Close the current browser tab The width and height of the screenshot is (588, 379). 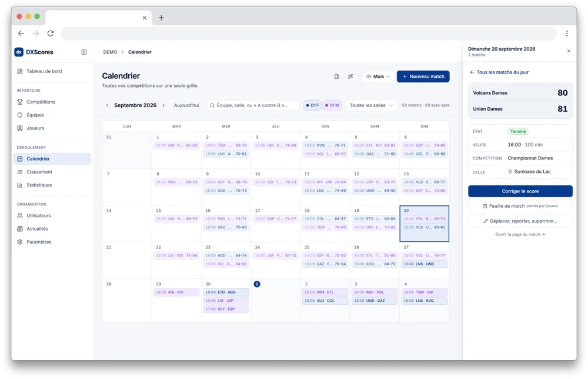click(x=145, y=18)
